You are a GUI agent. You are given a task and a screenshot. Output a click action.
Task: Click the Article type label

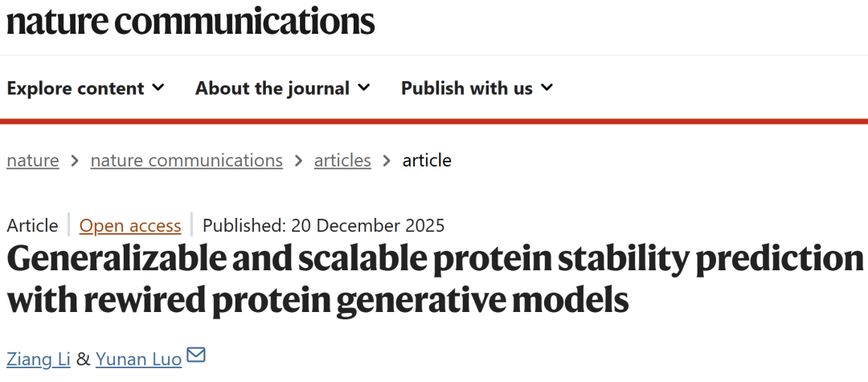click(32, 226)
